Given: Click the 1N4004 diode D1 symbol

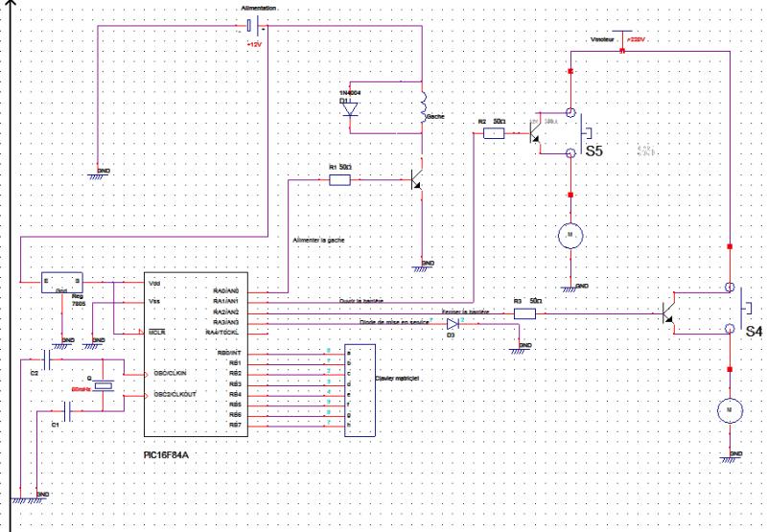Looking at the screenshot, I should pos(350,109).
